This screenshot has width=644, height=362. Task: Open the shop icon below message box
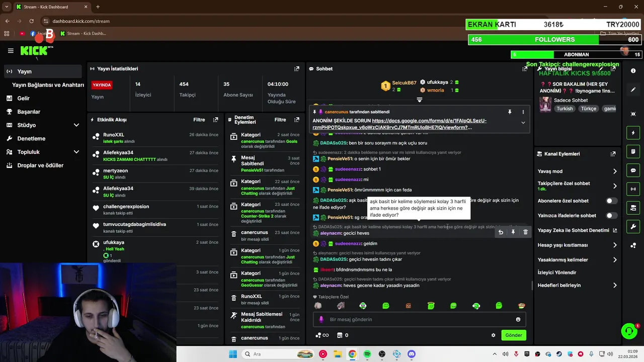coord(340,335)
